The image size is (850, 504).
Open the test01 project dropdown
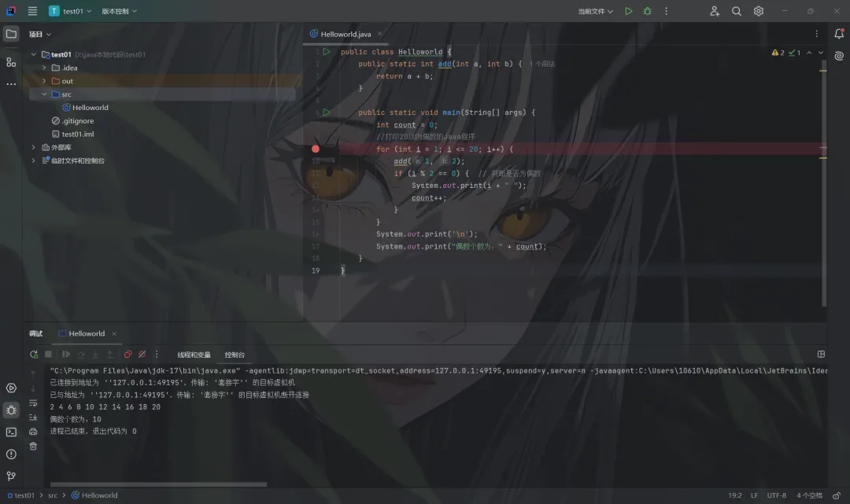coord(71,11)
